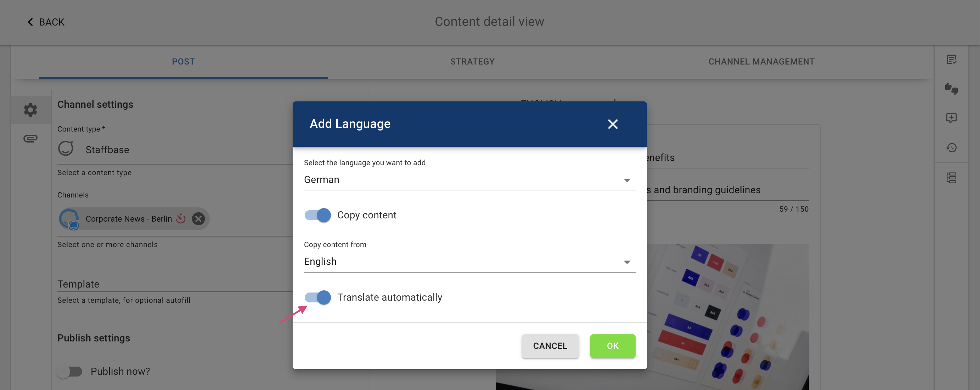Toggle the Copy content switch
Viewport: 980px width, 390px height.
pos(318,215)
